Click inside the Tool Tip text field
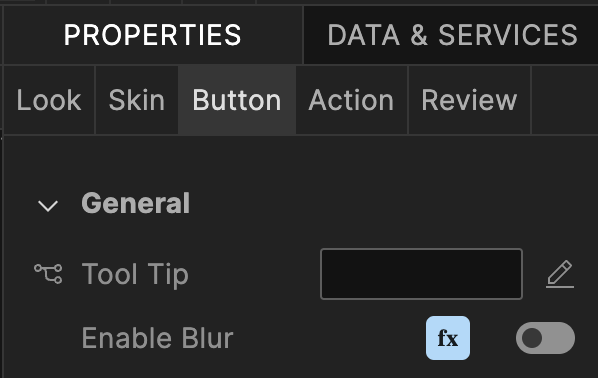Viewport: 598px width, 378px height. 421,274
